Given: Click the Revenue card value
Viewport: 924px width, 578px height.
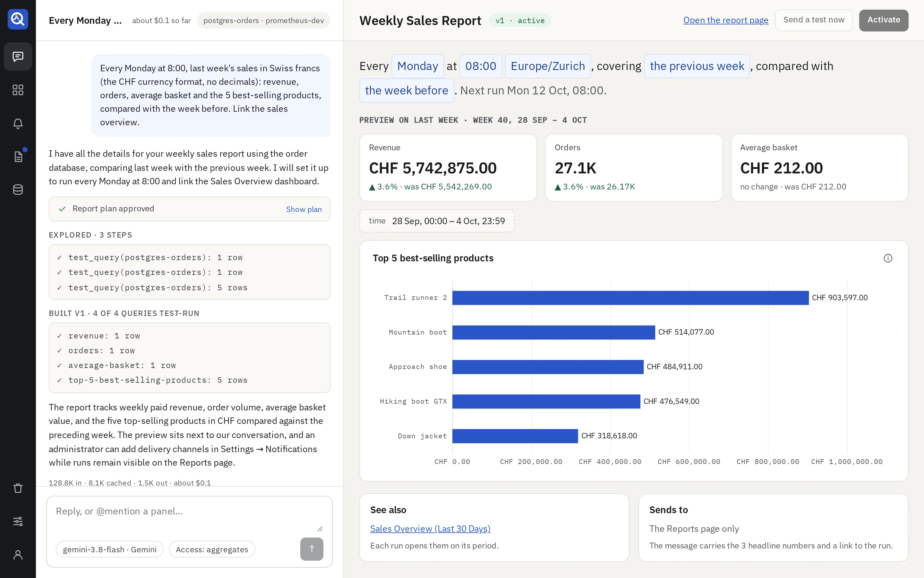Looking at the screenshot, I should (x=432, y=168).
